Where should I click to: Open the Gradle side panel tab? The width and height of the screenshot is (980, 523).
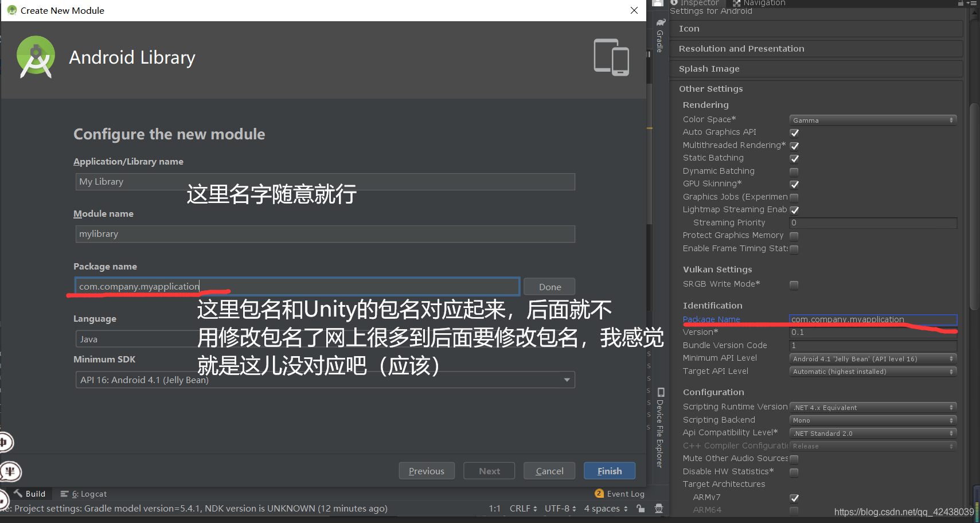(x=660, y=36)
